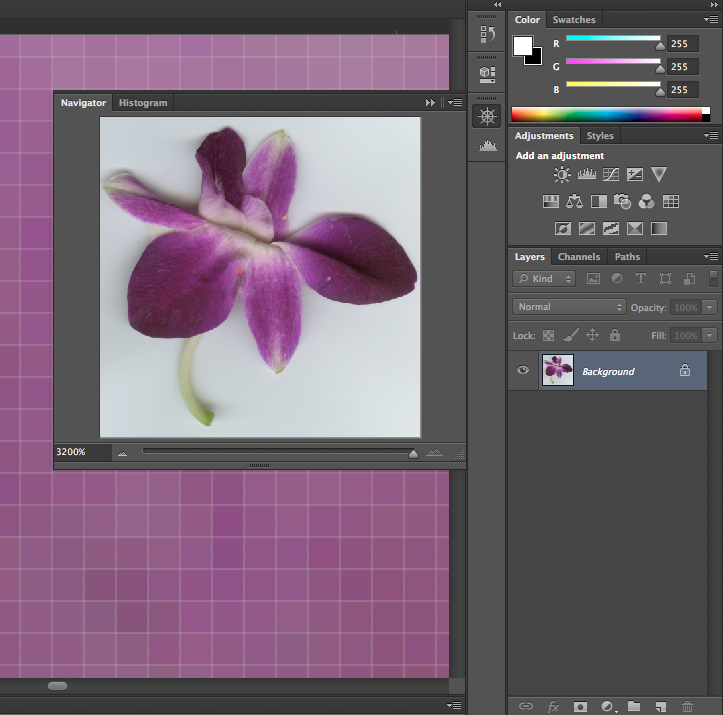
Task: Open the History panel icon
Action: coord(487,35)
